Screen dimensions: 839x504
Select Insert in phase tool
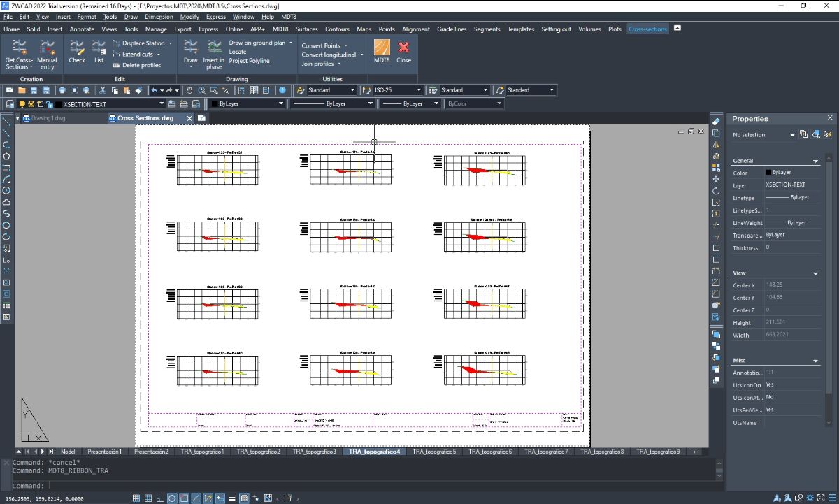(214, 53)
